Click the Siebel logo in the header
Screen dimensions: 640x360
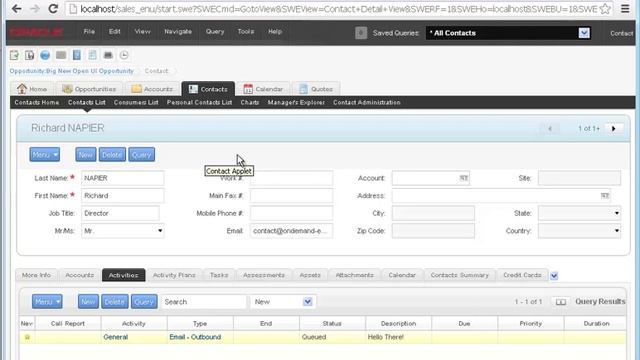click(36, 32)
